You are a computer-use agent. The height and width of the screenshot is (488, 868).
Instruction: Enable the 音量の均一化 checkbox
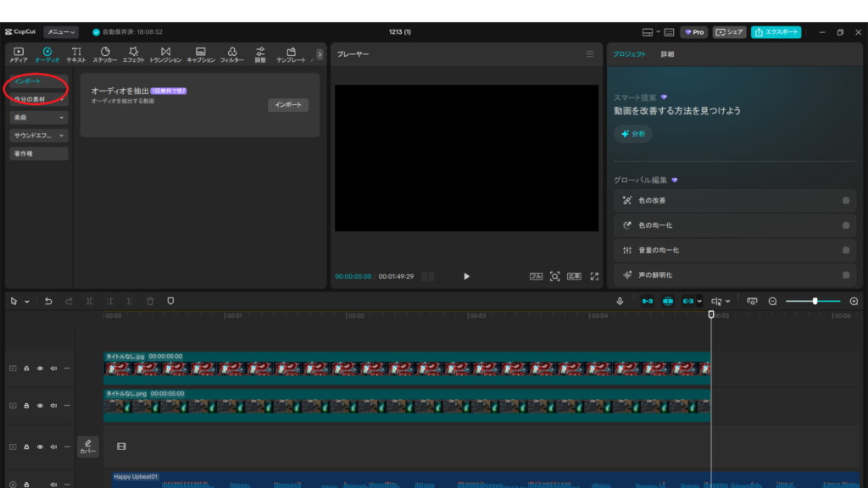pyautogui.click(x=845, y=251)
